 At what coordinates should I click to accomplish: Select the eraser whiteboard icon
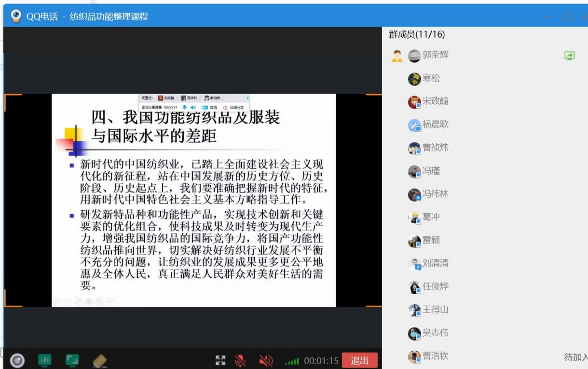pos(100,361)
